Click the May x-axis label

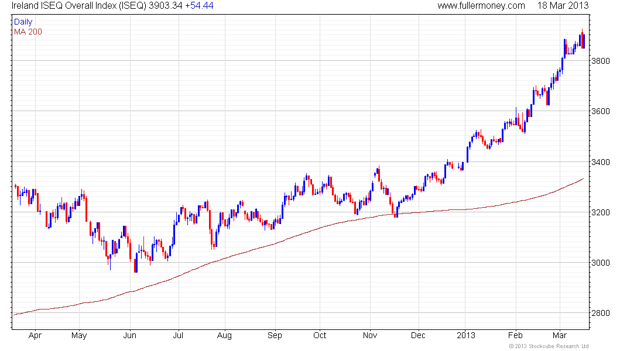(x=79, y=336)
